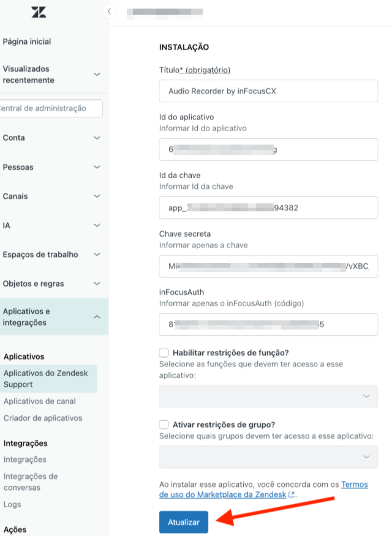This screenshot has width=392, height=536.
Task: Go to Página inicial
Action: pyautogui.click(x=27, y=42)
